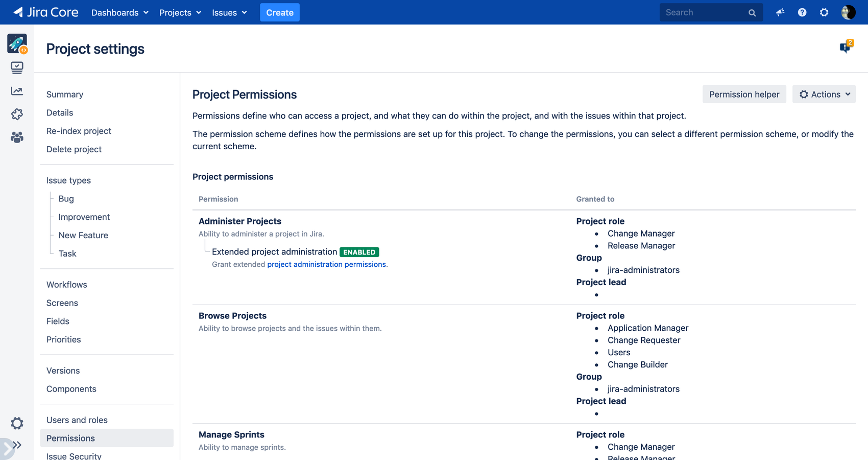Screen dimensions: 868x460
Task: Select Delete project
Action: pos(74,149)
